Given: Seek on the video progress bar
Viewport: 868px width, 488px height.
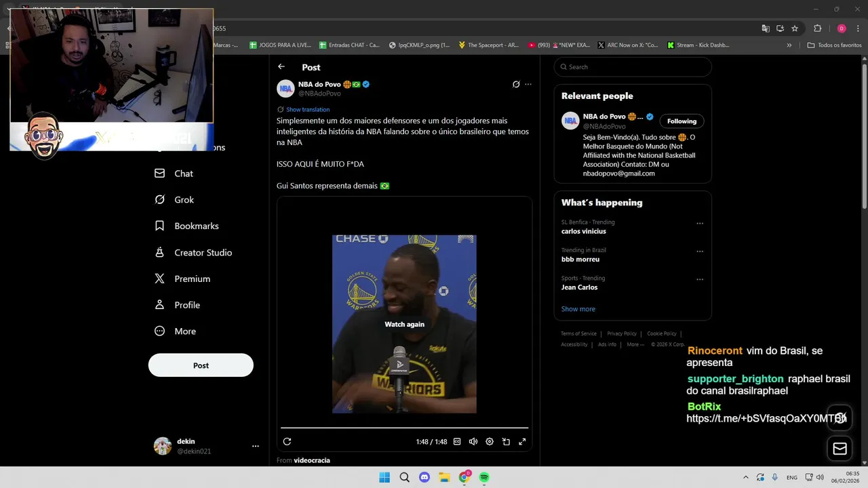Looking at the screenshot, I should click(404, 428).
